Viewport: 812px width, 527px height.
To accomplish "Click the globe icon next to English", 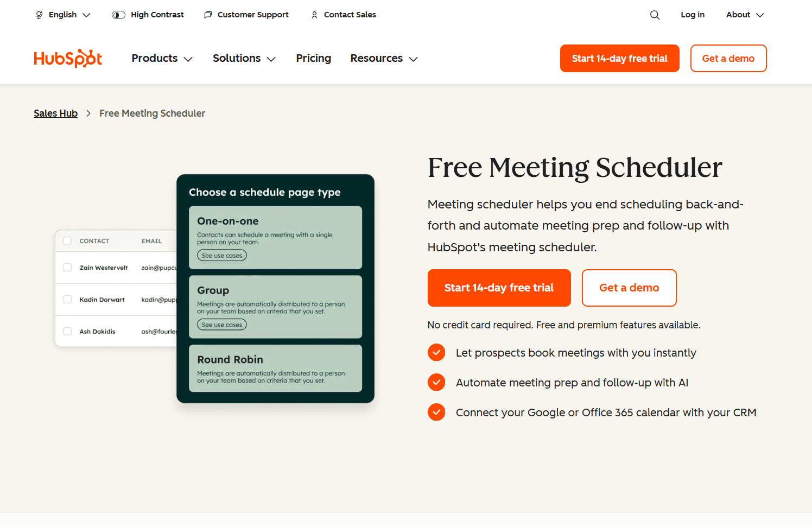I will (39, 15).
